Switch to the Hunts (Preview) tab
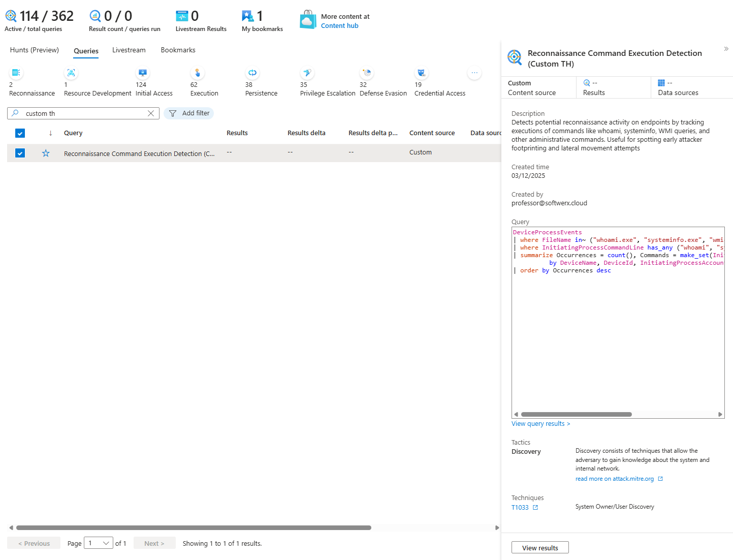 tap(35, 50)
